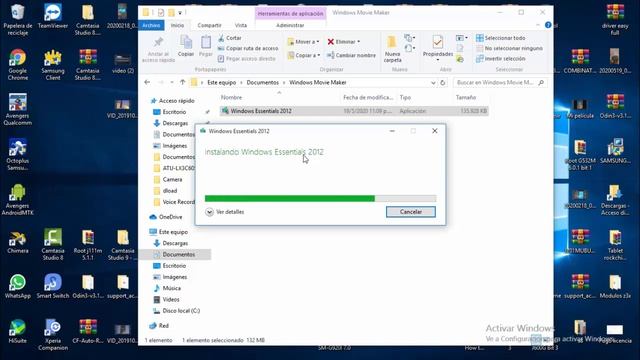Open the Eliminar dropdown with red X
Image resolution: width=640 pixels, height=360 pixels.
tap(344, 42)
